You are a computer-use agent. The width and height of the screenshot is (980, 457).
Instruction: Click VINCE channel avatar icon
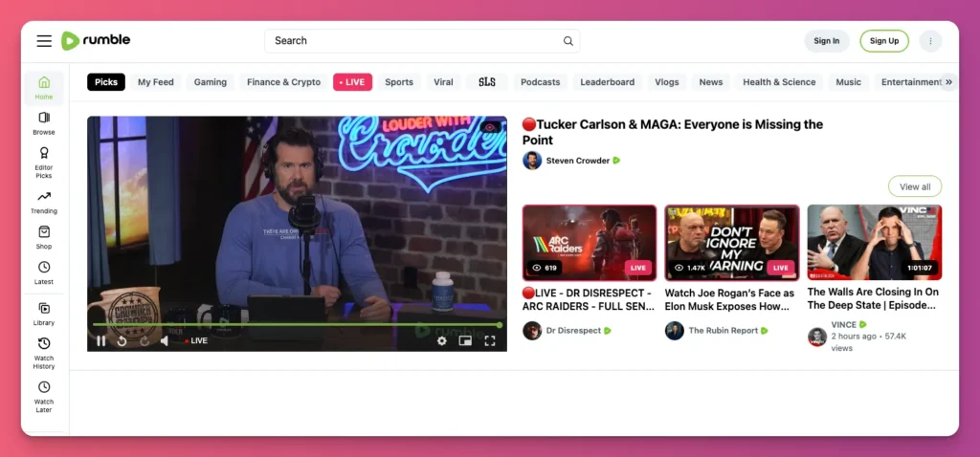(817, 337)
